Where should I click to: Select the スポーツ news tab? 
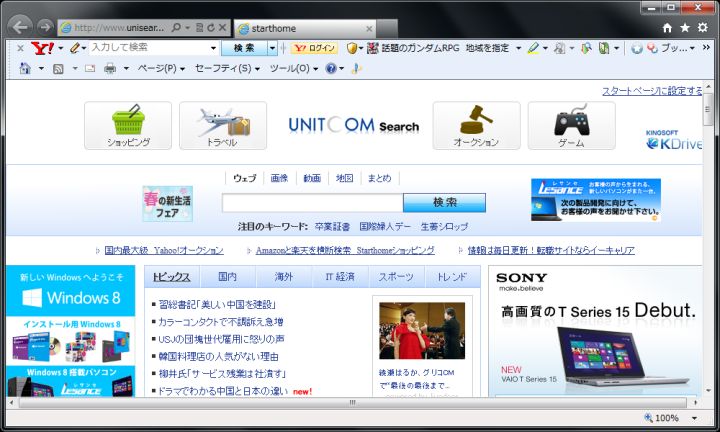point(397,277)
